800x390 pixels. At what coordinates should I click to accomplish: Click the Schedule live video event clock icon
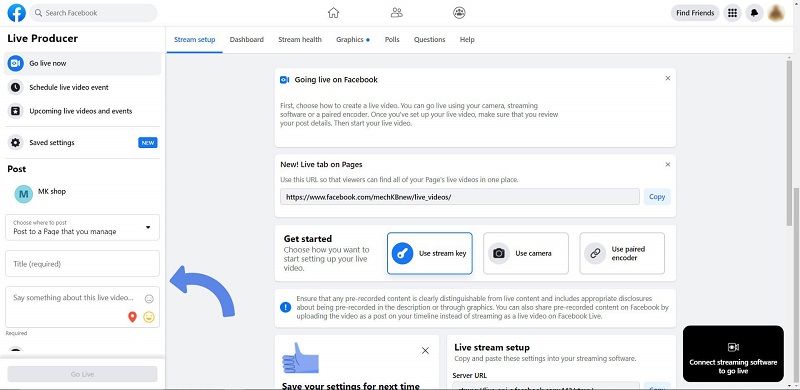[x=16, y=87]
